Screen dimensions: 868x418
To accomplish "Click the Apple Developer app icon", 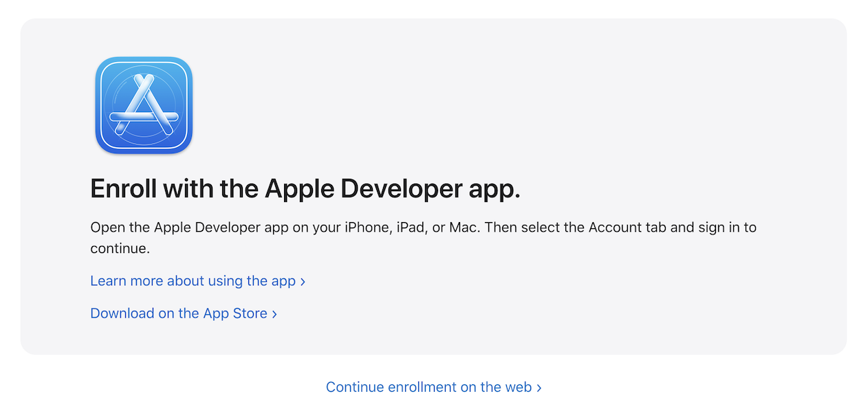I will click(144, 105).
